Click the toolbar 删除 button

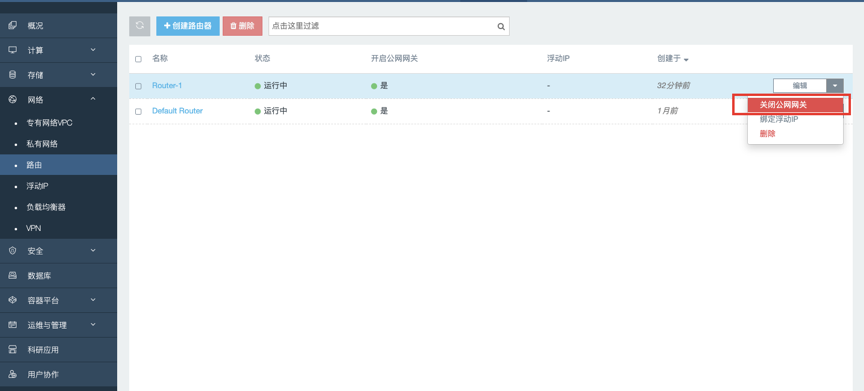tap(242, 26)
